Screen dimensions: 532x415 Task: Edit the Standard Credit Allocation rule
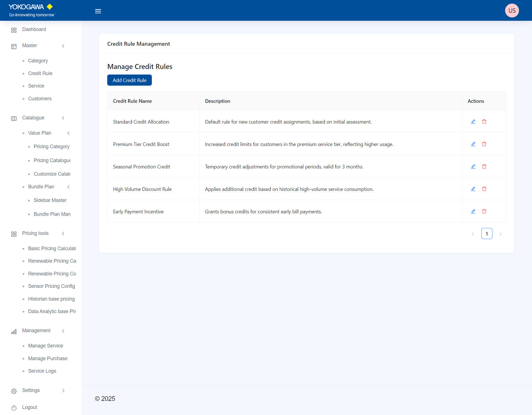[473, 122]
